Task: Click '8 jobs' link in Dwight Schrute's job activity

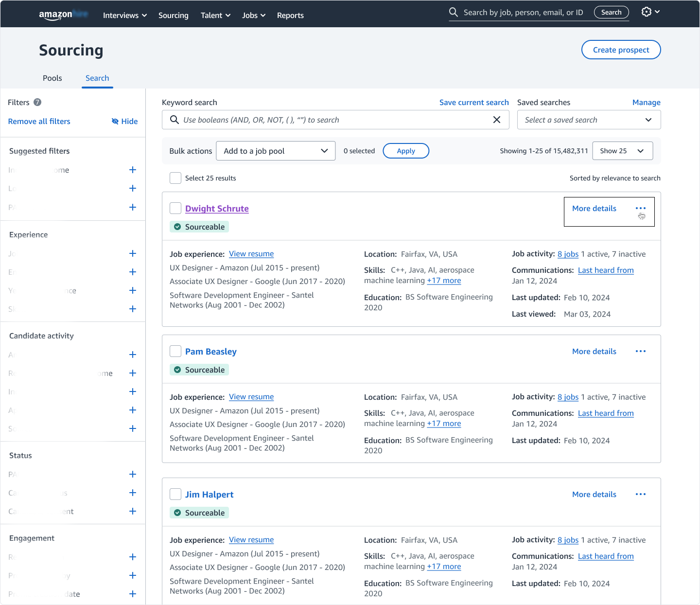Action: (568, 254)
